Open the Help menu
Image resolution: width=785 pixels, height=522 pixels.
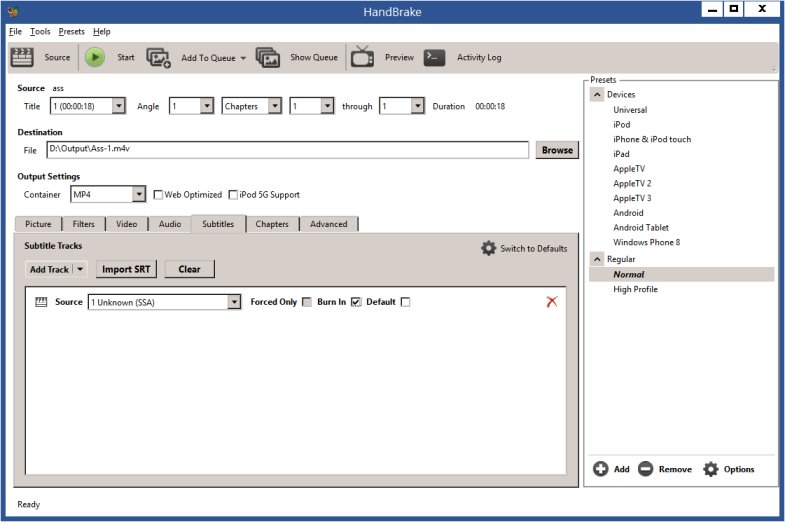pos(102,32)
